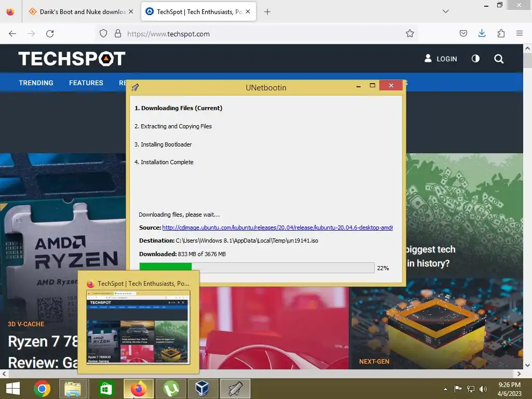This screenshot has width=532, height=399.
Task: Open File Explorer from the taskbar
Action: coord(73,389)
